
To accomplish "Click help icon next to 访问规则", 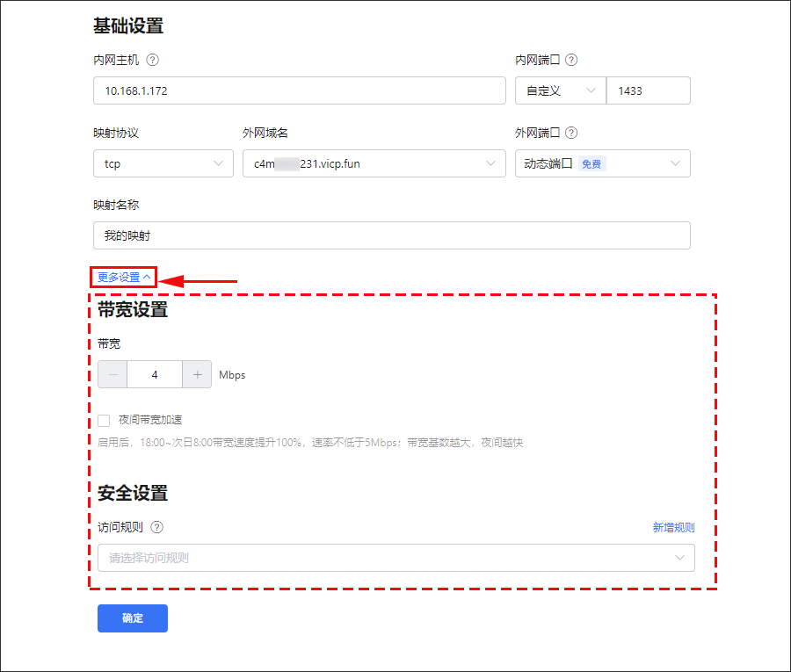I will (x=157, y=528).
